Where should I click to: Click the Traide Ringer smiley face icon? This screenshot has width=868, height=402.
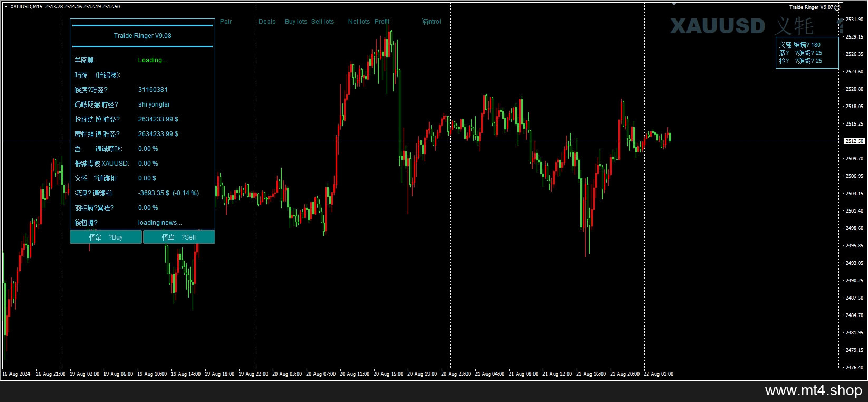(x=837, y=7)
